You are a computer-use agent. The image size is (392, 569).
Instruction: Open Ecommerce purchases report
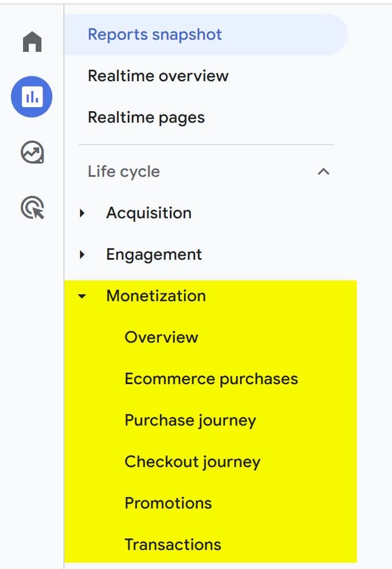pos(211,379)
